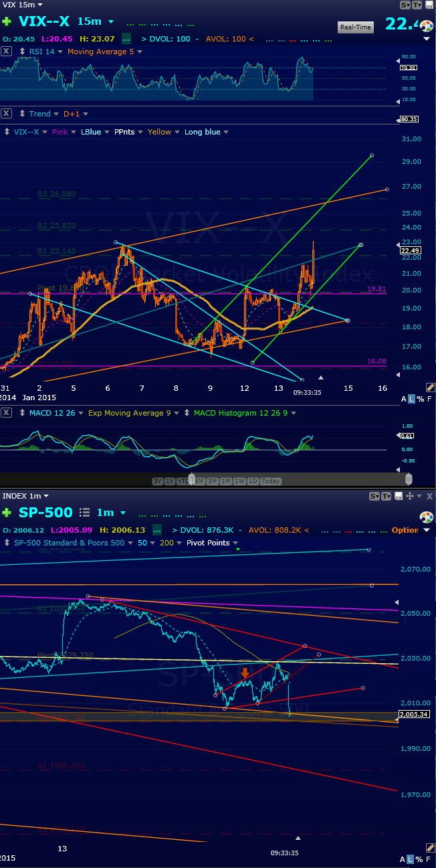
Task: Click the list icon beside SP-500 symbol
Action: point(85,513)
